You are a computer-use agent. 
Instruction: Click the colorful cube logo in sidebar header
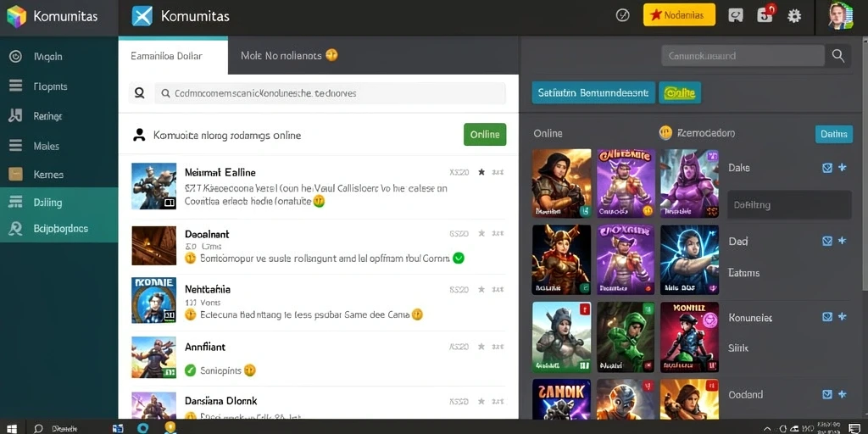pyautogui.click(x=17, y=16)
